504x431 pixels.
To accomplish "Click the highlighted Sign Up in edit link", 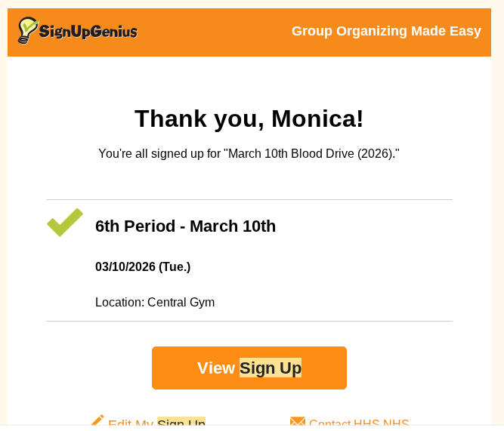I will pyautogui.click(x=181, y=423).
